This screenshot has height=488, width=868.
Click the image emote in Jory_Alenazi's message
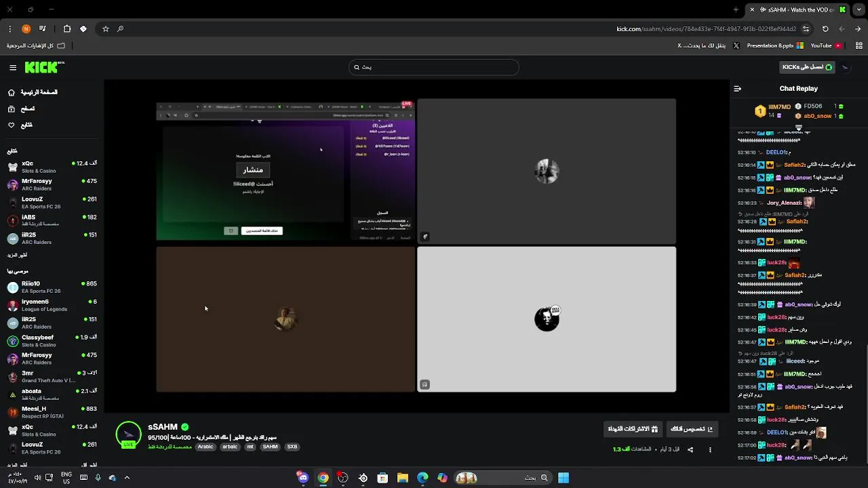point(808,203)
